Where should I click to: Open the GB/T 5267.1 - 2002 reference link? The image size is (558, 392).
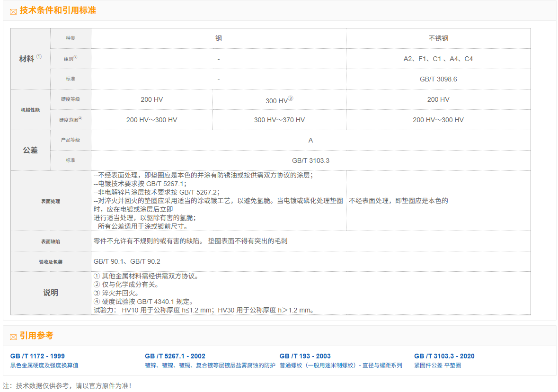(175, 356)
